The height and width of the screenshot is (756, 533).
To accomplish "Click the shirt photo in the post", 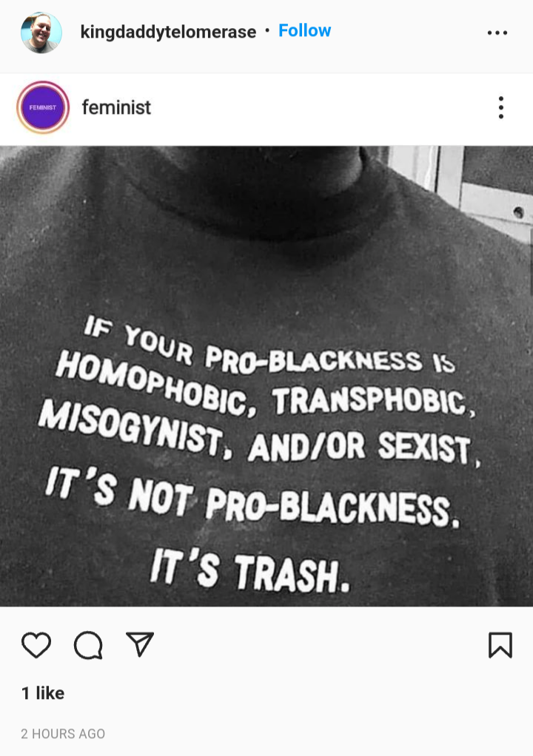I will tap(266, 376).
